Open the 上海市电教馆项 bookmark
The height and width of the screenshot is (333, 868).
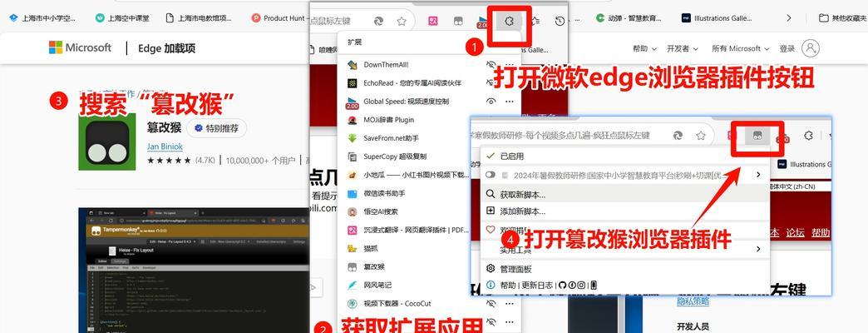click(x=199, y=17)
